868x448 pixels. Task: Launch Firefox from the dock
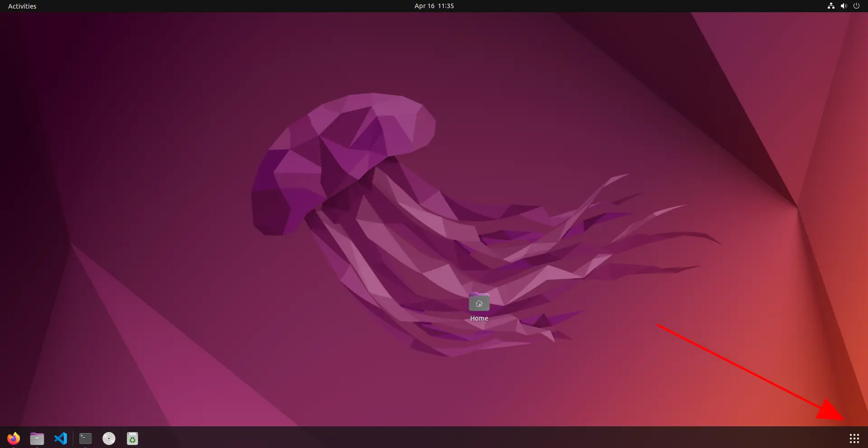[x=14, y=438]
